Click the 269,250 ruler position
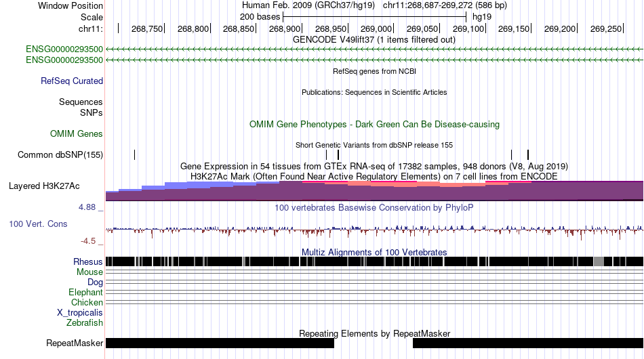 point(606,28)
